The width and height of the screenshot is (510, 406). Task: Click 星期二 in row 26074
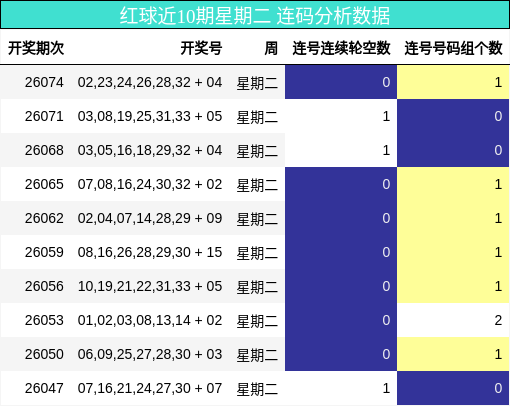(x=257, y=83)
